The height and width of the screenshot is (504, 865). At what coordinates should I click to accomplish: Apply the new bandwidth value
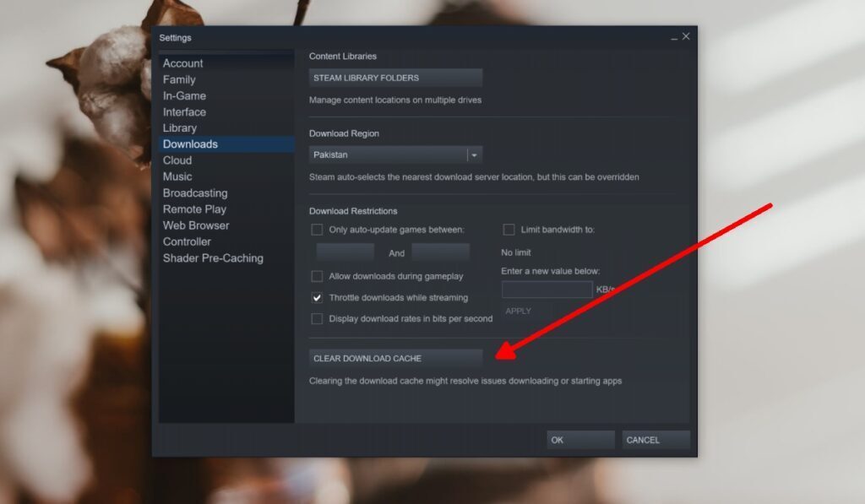pos(518,310)
